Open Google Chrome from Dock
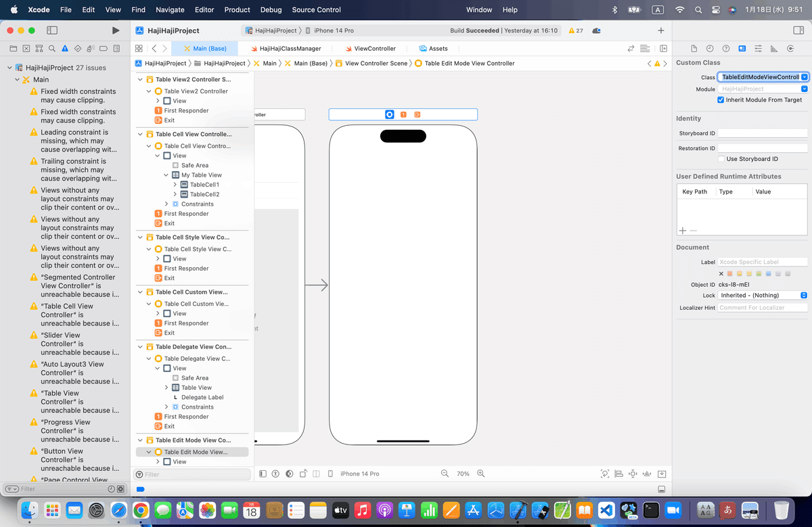The width and height of the screenshot is (812, 527). tap(141, 510)
